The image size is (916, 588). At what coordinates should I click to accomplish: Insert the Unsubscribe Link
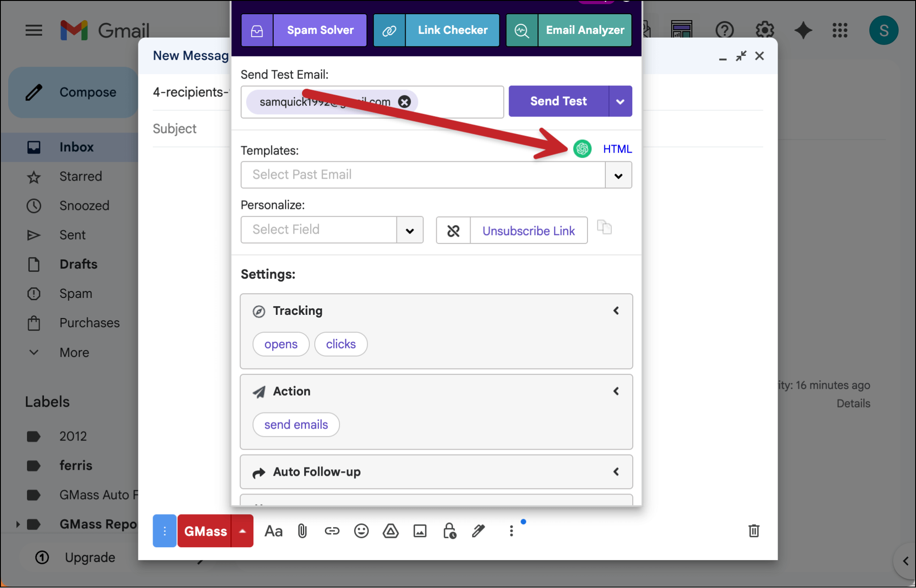pos(529,231)
